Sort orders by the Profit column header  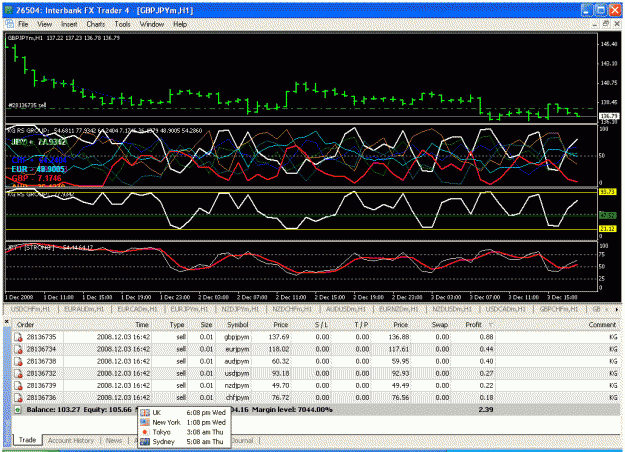tap(474, 324)
